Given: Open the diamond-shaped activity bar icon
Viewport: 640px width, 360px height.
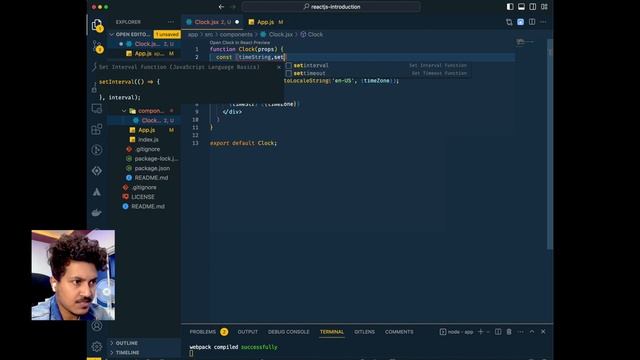Looking at the screenshot, I should tap(97, 171).
